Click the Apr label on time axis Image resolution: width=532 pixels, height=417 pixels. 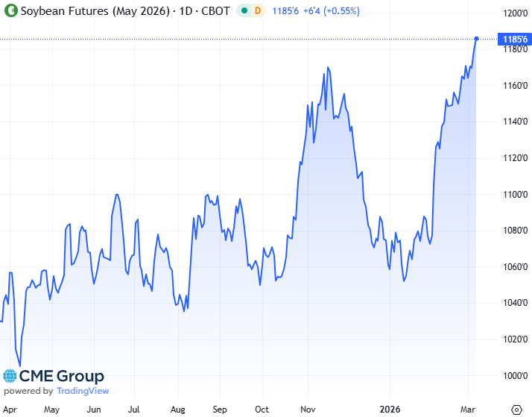(x=10, y=409)
